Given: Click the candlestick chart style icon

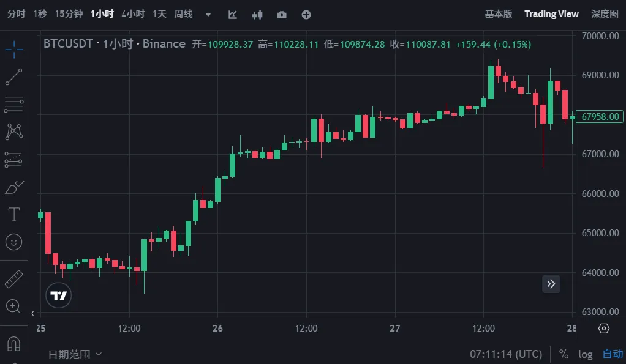Looking at the screenshot, I should 257,14.
